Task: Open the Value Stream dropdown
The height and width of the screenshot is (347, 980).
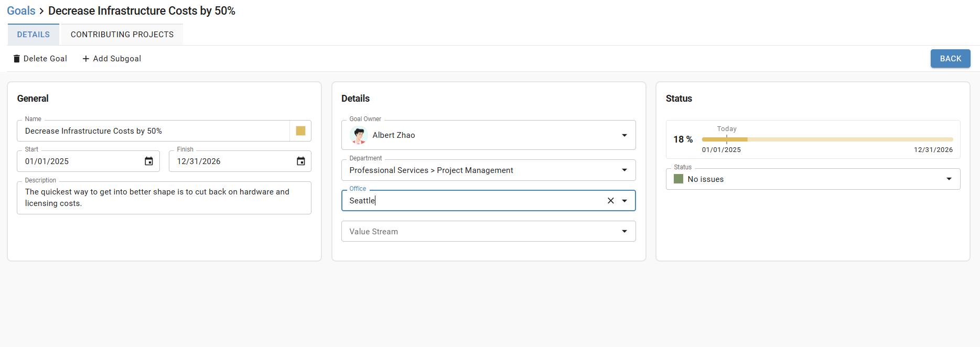Action: [488, 231]
